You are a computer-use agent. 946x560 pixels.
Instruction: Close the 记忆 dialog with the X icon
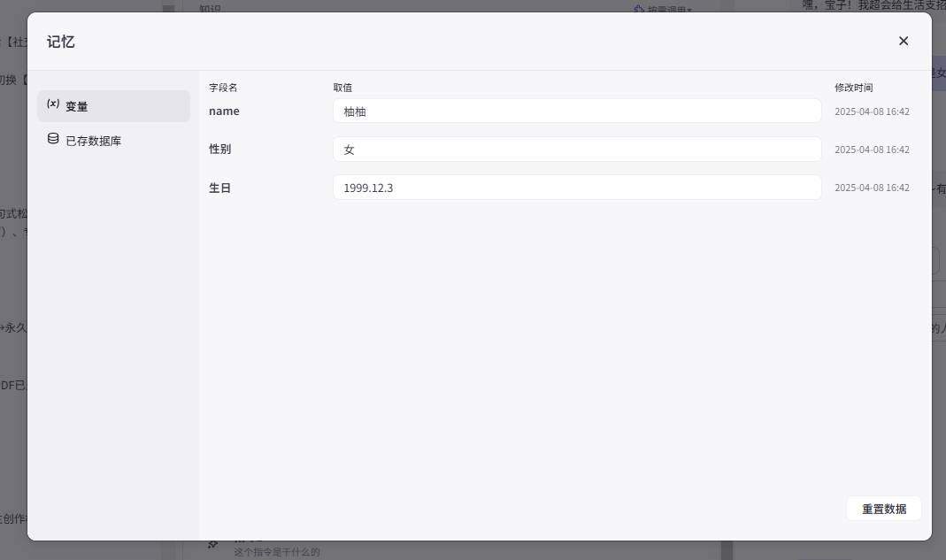pos(903,41)
